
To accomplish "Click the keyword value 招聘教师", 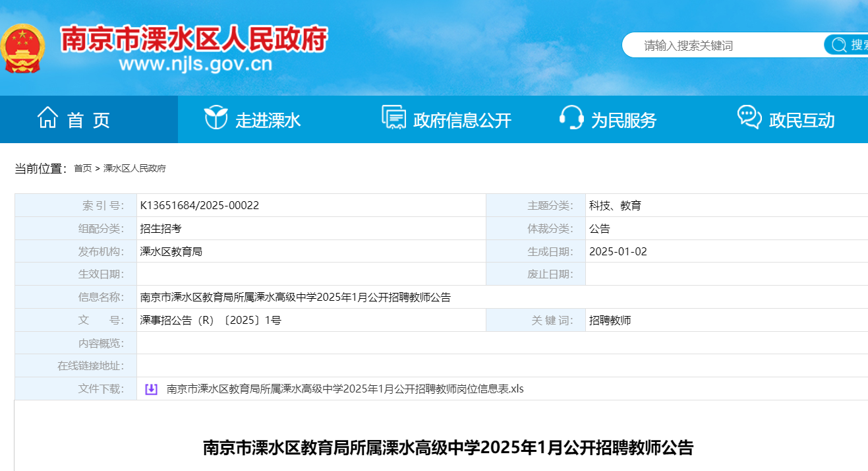I will pyautogui.click(x=610, y=321).
